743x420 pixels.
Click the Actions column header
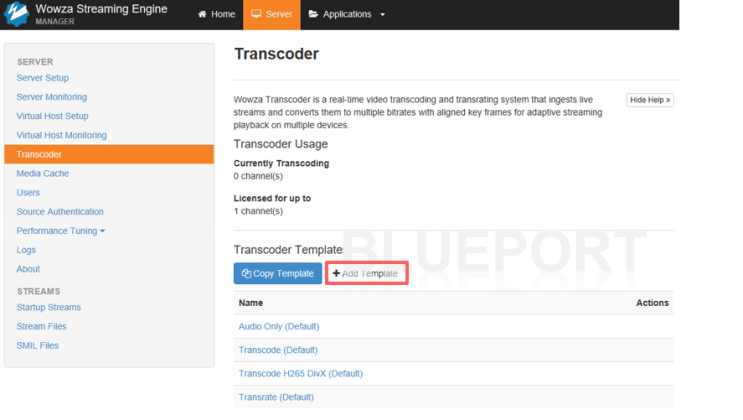(x=652, y=303)
